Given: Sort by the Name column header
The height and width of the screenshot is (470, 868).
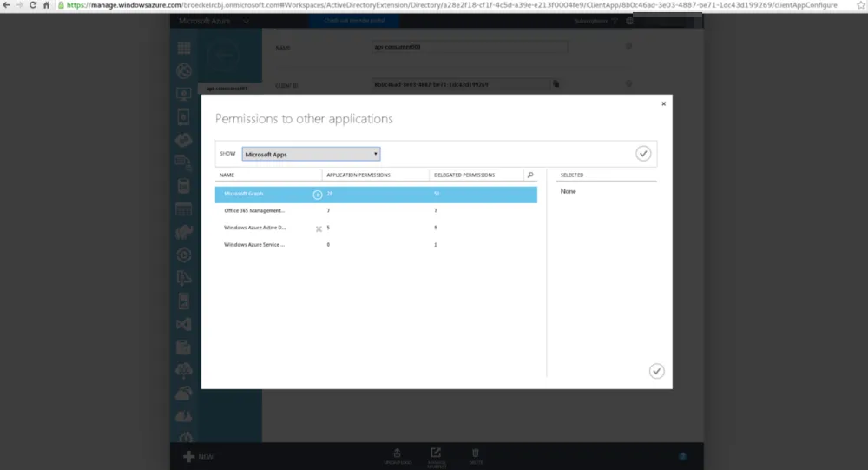Looking at the screenshot, I should (x=227, y=175).
